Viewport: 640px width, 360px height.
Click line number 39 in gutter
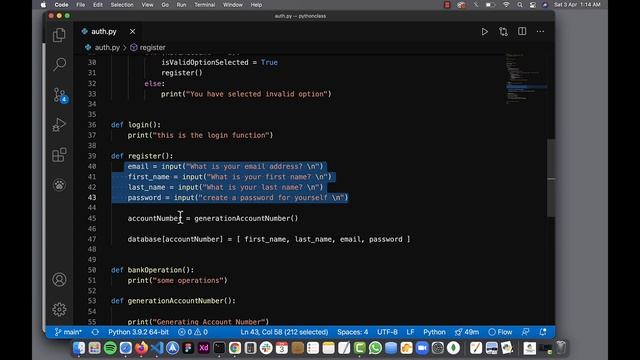pyautogui.click(x=92, y=156)
